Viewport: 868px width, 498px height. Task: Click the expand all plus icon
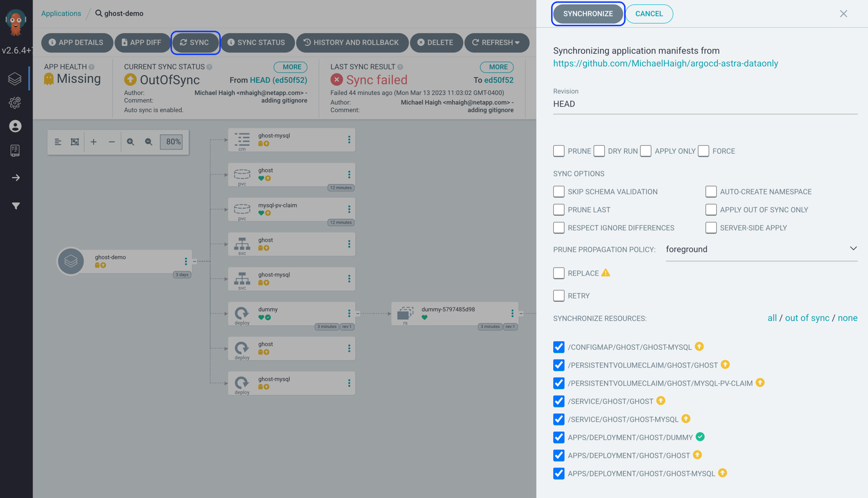[x=94, y=142]
